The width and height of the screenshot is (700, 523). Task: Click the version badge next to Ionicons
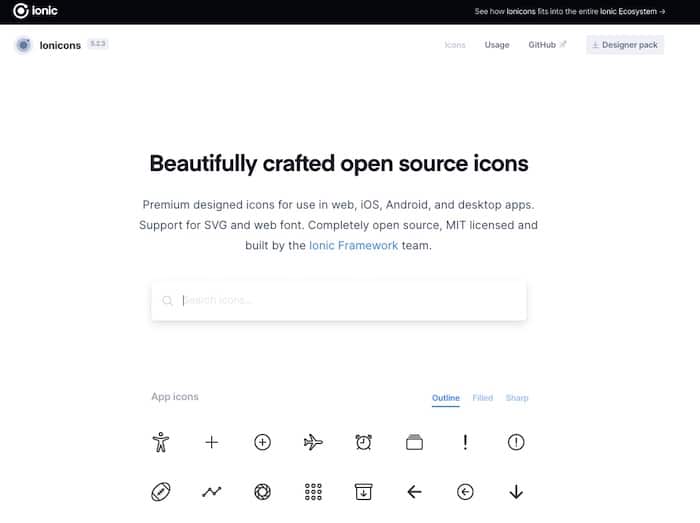(x=98, y=44)
